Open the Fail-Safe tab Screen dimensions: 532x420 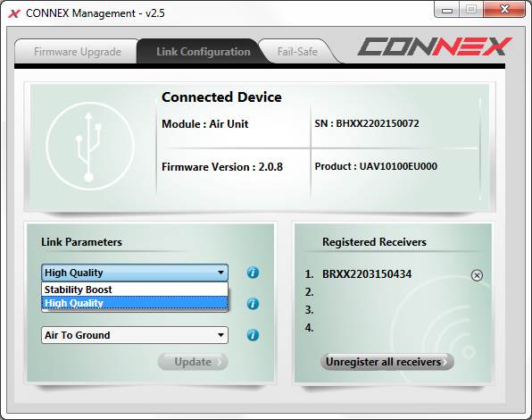point(297,52)
